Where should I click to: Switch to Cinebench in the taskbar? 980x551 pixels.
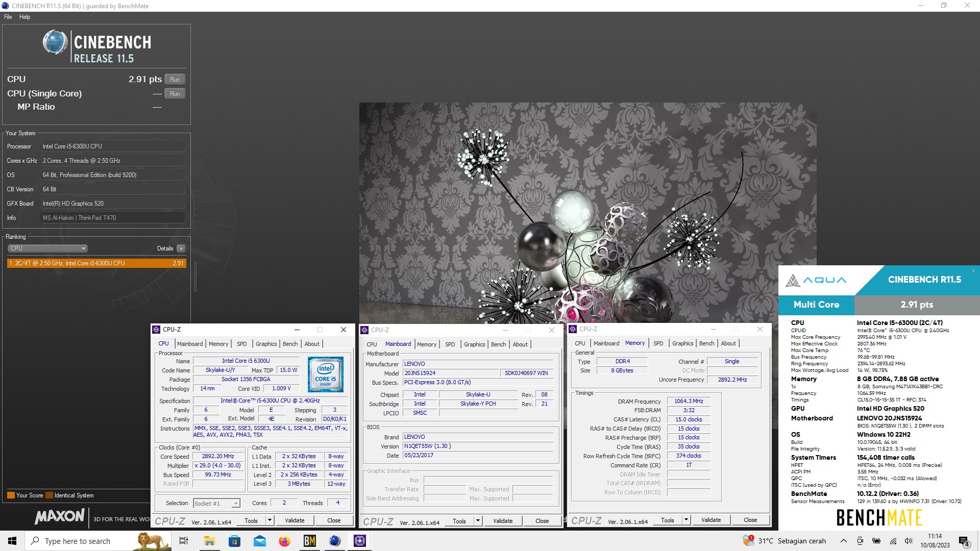[335, 541]
